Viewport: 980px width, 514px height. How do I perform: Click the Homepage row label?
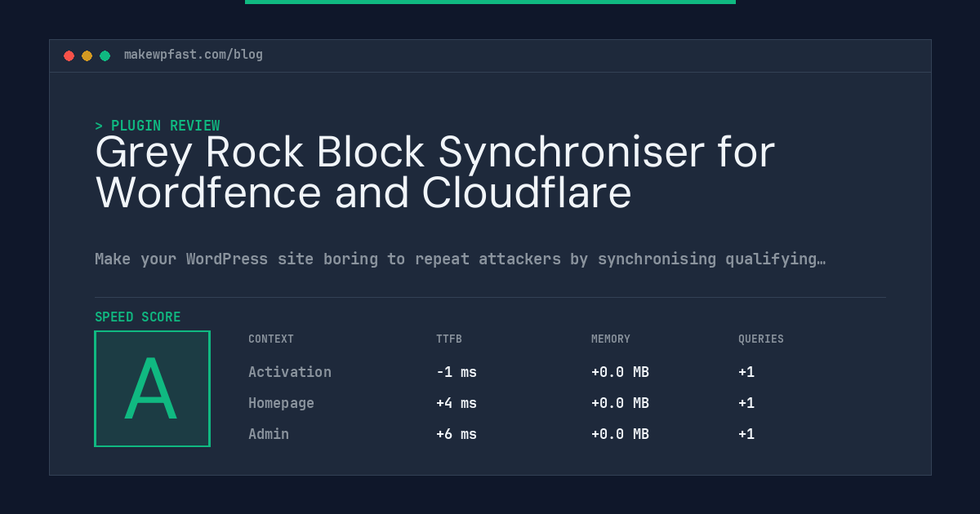[281, 403]
